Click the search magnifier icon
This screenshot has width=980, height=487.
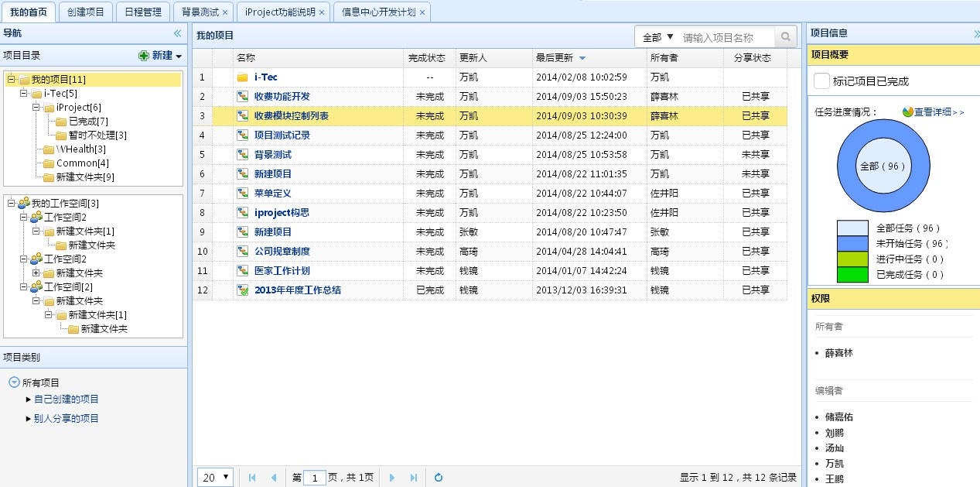[785, 37]
